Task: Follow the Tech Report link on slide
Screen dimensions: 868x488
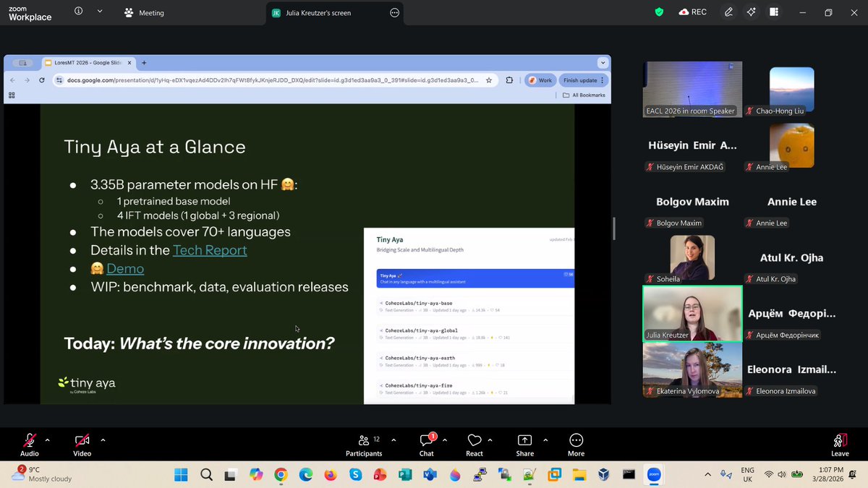Action: click(x=210, y=250)
